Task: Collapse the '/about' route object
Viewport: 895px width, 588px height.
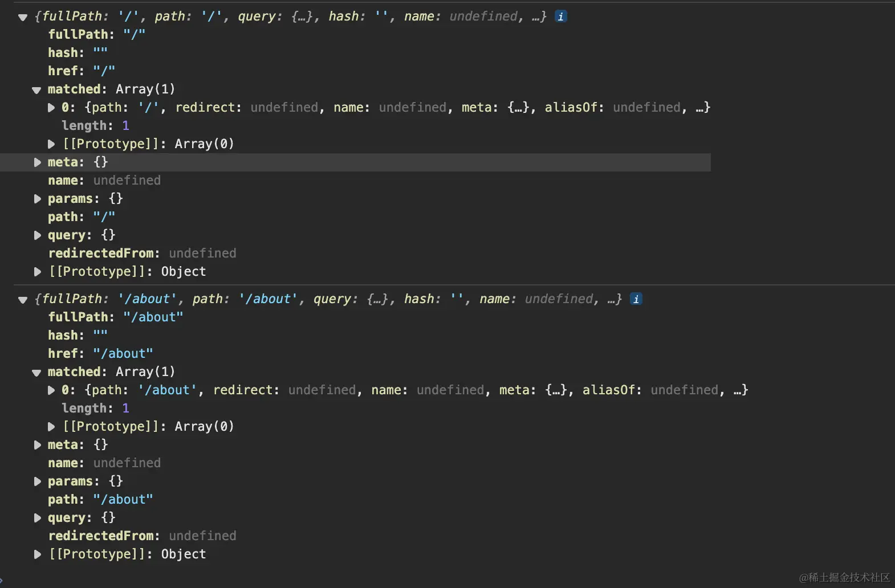Action: coord(23,300)
